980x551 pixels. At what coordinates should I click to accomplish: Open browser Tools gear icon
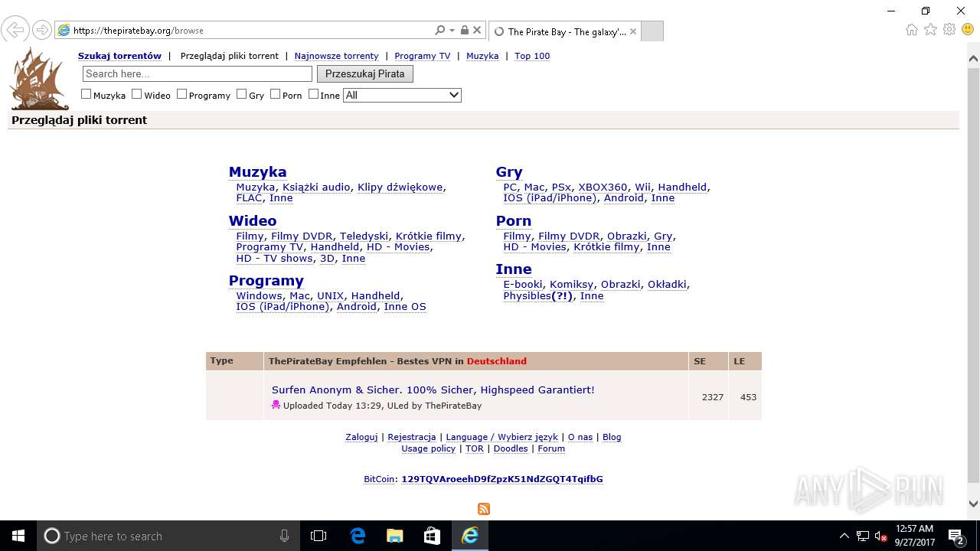(x=949, y=30)
